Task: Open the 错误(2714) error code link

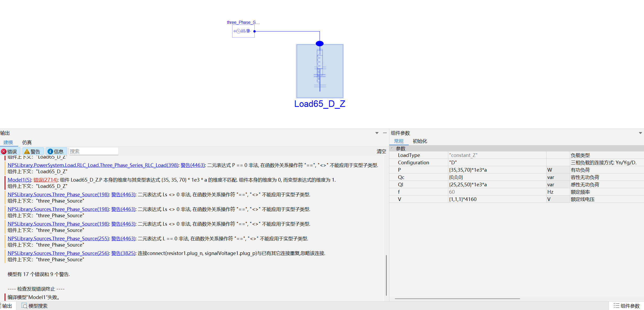Action: click(x=45, y=180)
